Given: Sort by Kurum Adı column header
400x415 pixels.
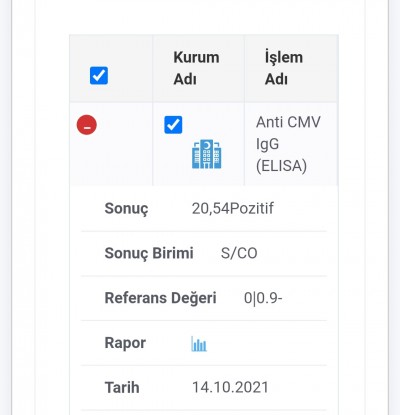Looking at the screenshot, I should point(196,68).
